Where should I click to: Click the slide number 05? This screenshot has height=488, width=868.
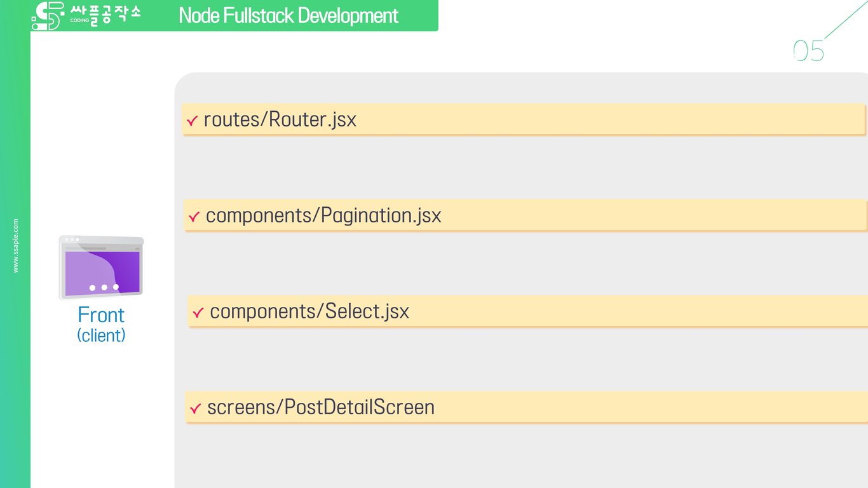click(808, 51)
